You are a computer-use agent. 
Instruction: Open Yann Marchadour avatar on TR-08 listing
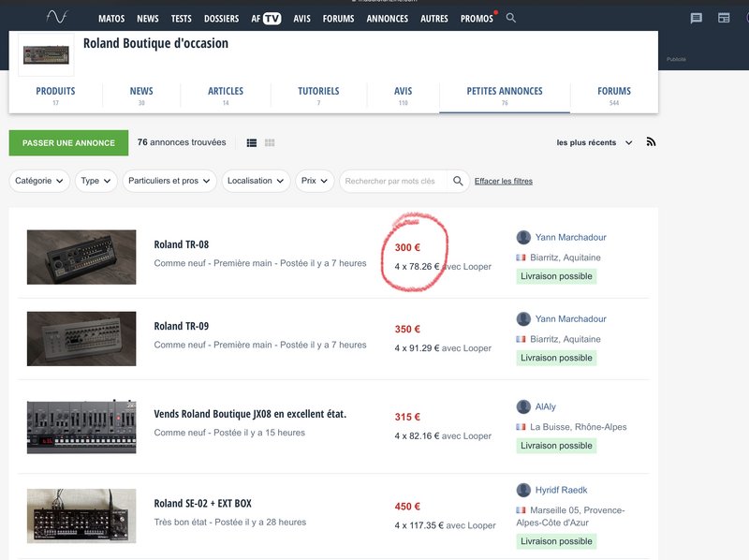coord(523,238)
